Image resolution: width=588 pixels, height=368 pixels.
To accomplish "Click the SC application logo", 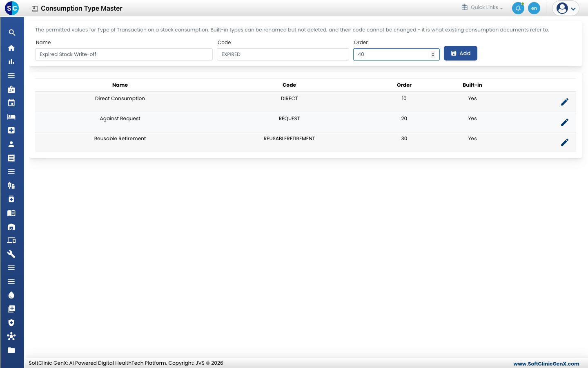I will click(12, 8).
